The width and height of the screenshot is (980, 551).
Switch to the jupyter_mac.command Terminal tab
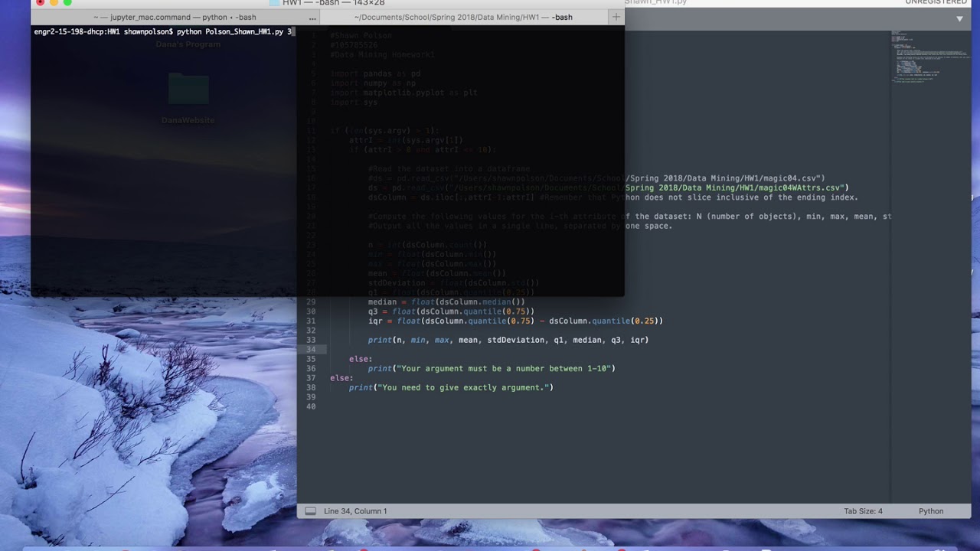pos(175,17)
